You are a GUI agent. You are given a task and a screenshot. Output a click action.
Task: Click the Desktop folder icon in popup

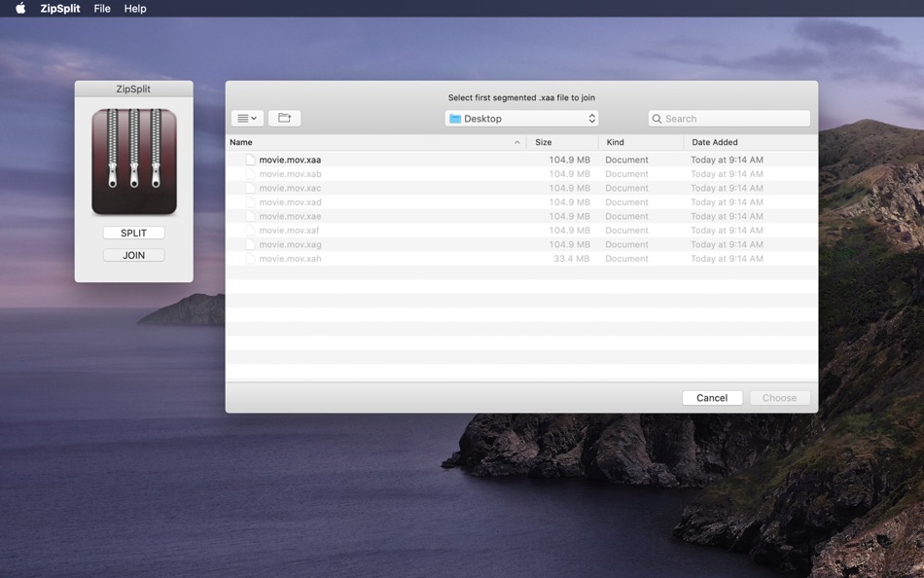coord(455,119)
